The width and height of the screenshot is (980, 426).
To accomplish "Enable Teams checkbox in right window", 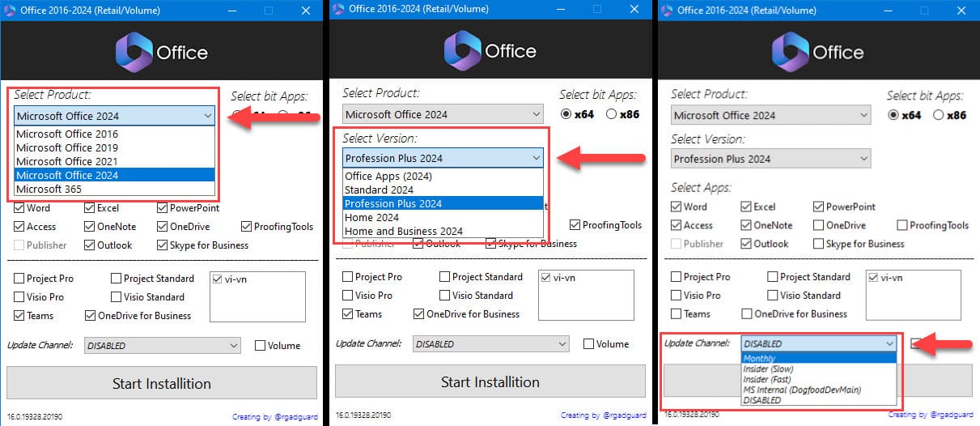I will pyautogui.click(x=677, y=314).
